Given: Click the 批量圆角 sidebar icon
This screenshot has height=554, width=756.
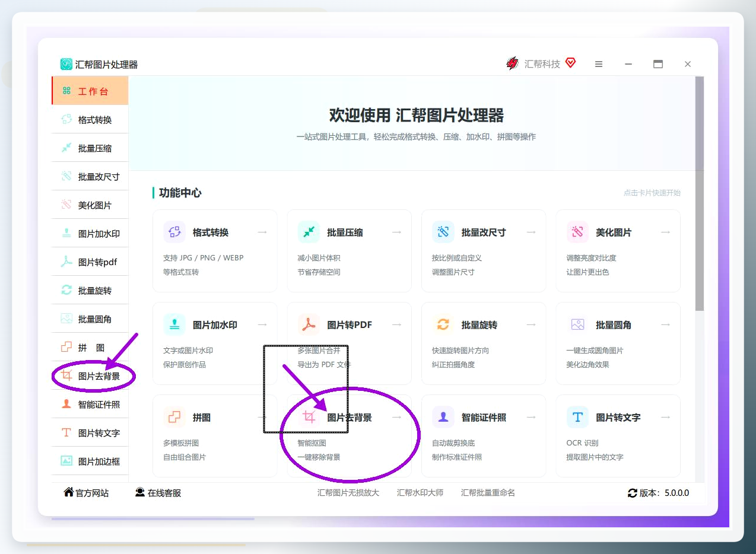Looking at the screenshot, I should coord(66,319).
